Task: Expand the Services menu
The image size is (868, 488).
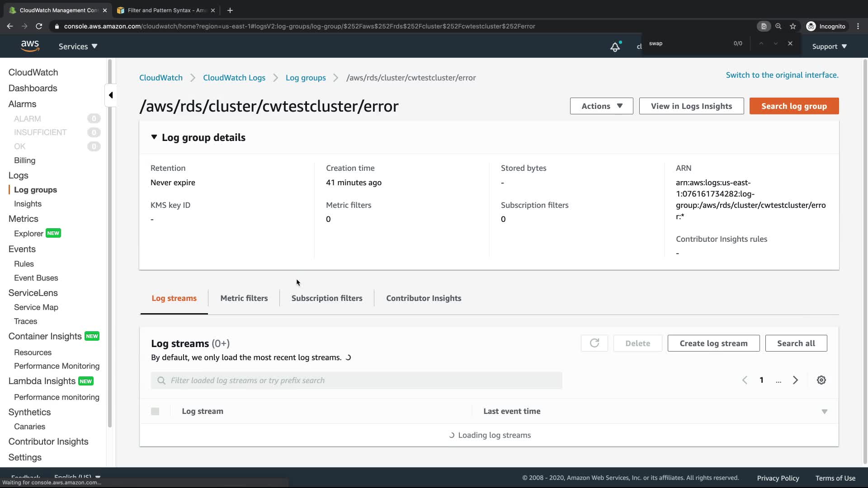Action: click(x=78, y=47)
